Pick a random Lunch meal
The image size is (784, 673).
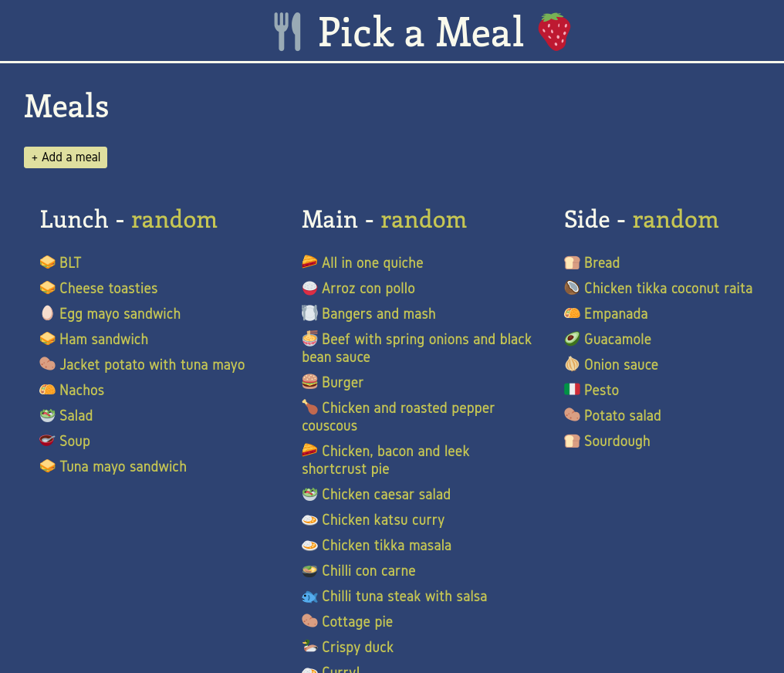pos(174,220)
